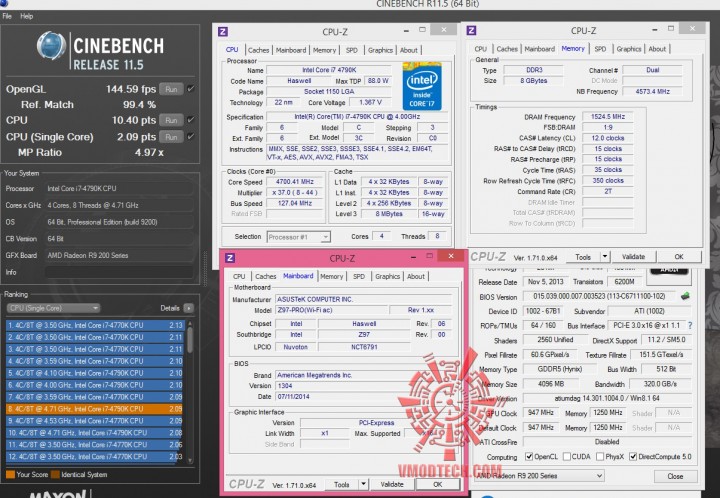Toggle the DirectCompute 5.0 checkbox
The height and width of the screenshot is (498, 720).
pos(633,456)
